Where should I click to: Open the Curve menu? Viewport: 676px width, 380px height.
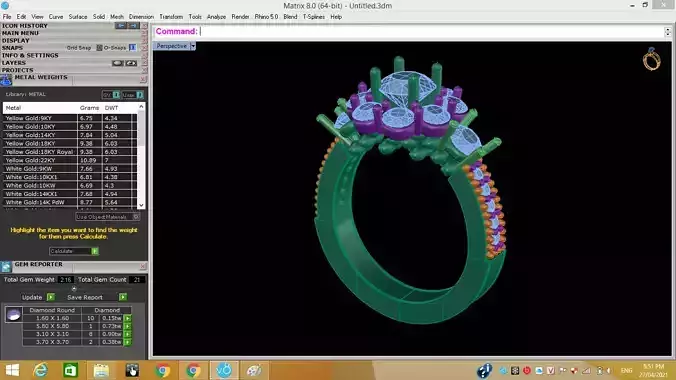click(x=56, y=17)
